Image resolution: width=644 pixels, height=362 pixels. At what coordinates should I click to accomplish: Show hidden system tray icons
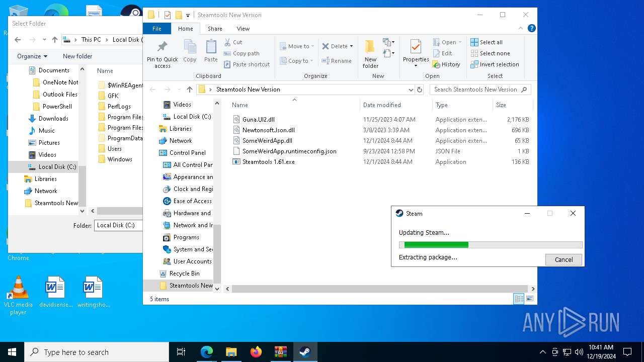(542, 352)
